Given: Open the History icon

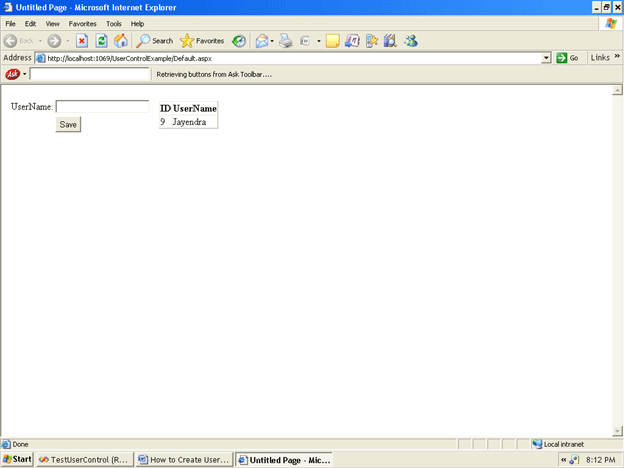Looking at the screenshot, I should (x=239, y=41).
